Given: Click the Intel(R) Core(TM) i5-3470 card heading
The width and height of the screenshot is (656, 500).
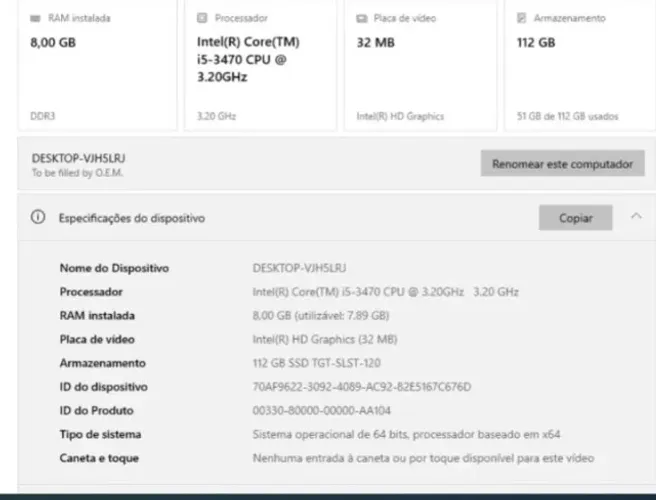Looking at the screenshot, I should point(248,59).
